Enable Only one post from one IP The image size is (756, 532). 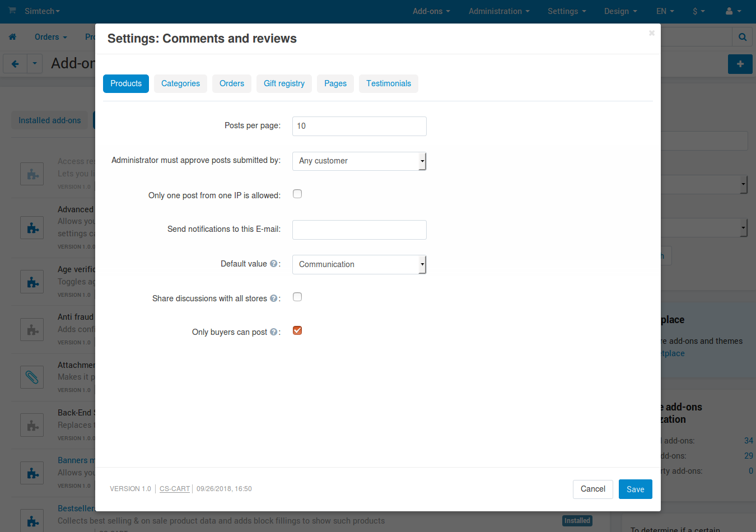tap(297, 194)
